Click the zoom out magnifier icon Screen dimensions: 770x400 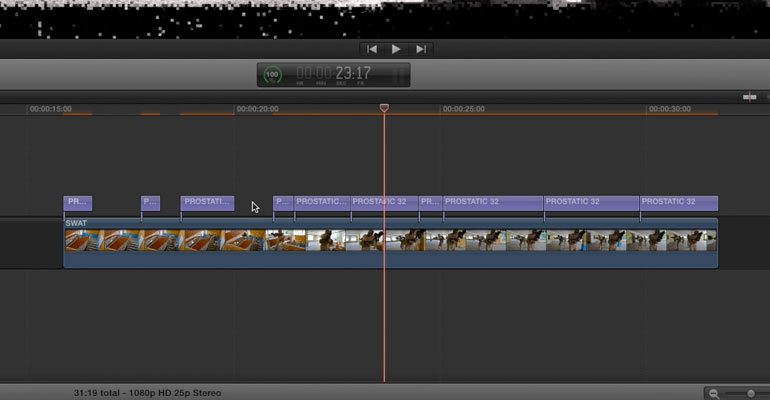(714, 394)
